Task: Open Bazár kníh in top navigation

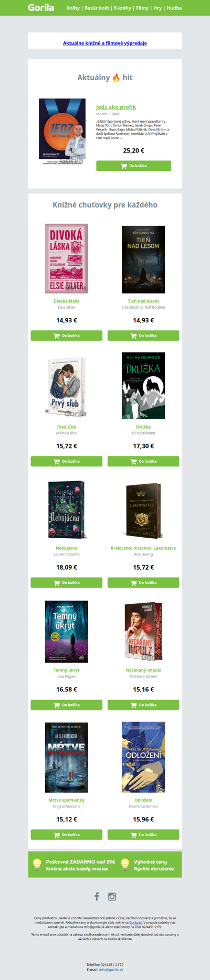Action: [x=97, y=8]
